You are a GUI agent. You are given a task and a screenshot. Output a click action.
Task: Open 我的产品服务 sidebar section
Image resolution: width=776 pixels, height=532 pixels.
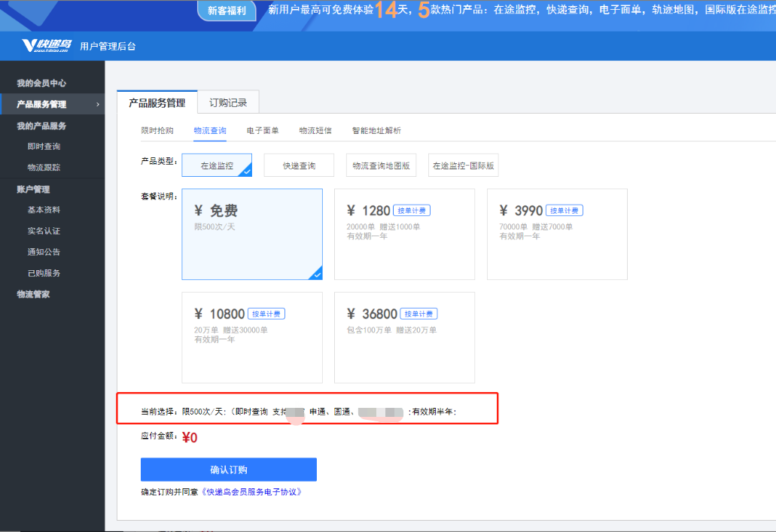click(41, 126)
